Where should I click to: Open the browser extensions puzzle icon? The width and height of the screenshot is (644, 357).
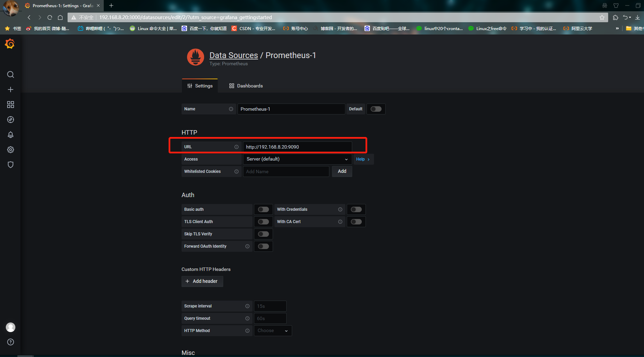coord(616,17)
